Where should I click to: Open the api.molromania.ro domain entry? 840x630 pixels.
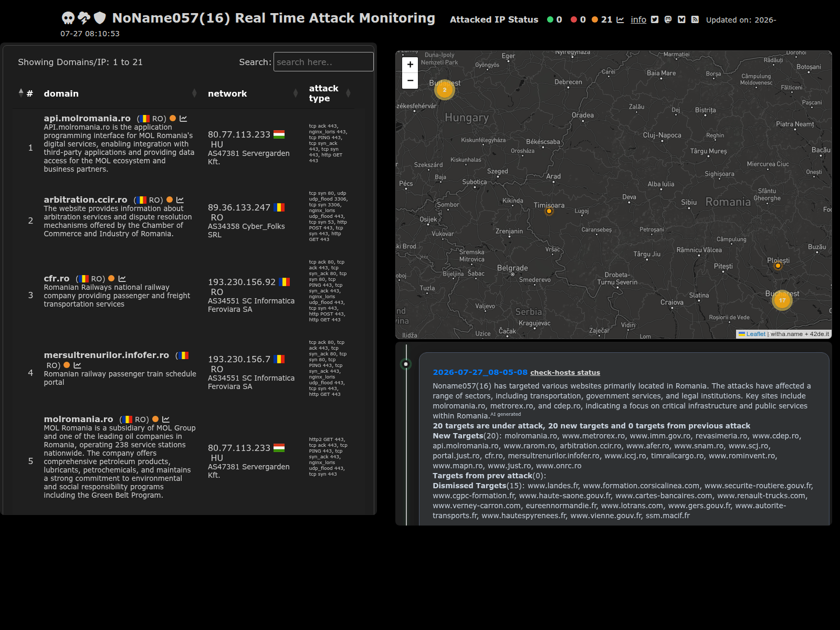pyautogui.click(x=87, y=119)
